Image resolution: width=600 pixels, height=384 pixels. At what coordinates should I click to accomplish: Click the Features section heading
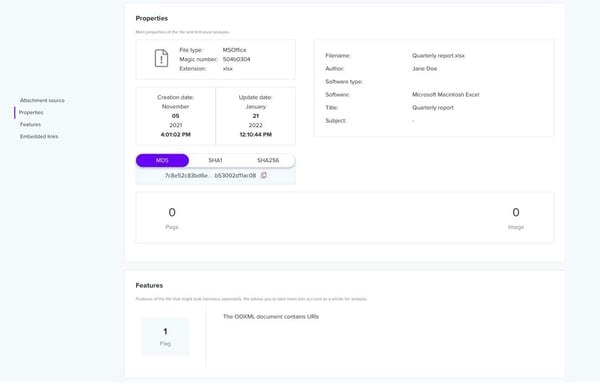[x=149, y=285]
